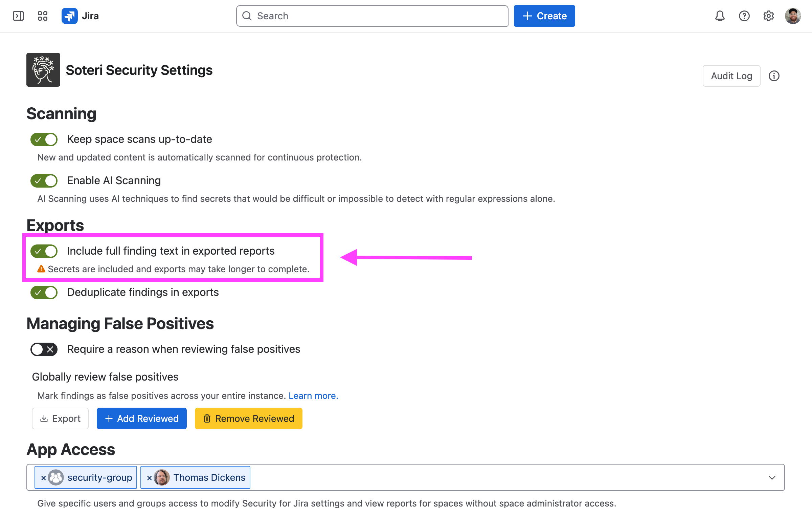Expand the App Access dropdown chevron
The width and height of the screenshot is (812, 516).
(772, 478)
